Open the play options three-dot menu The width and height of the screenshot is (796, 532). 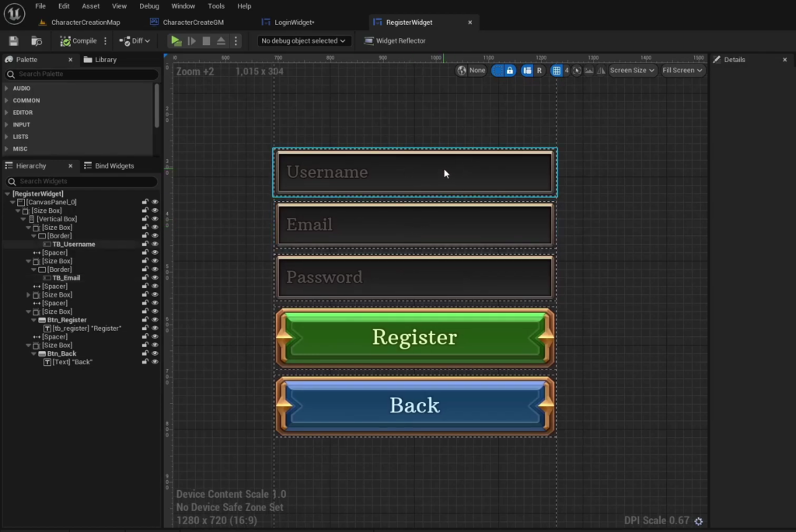[236, 41]
